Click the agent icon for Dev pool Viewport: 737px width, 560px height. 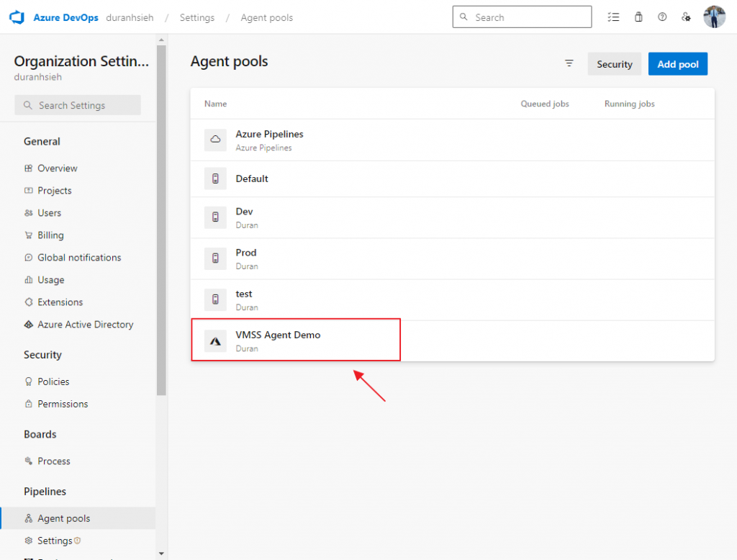click(x=215, y=217)
